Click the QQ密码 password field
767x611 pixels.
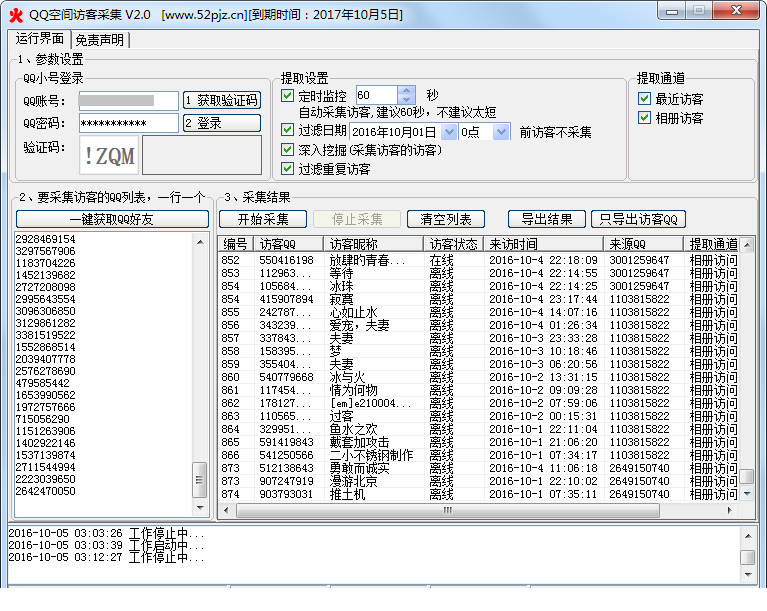129,123
